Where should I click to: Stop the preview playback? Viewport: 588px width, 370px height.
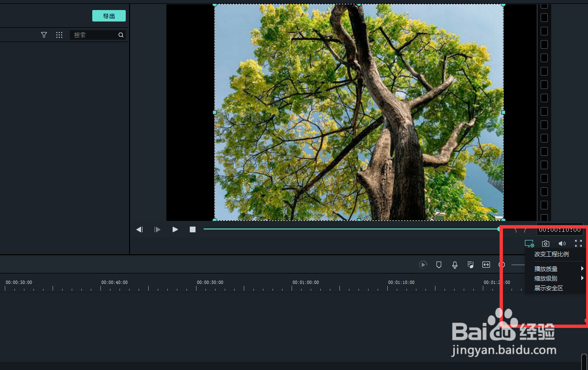click(193, 229)
